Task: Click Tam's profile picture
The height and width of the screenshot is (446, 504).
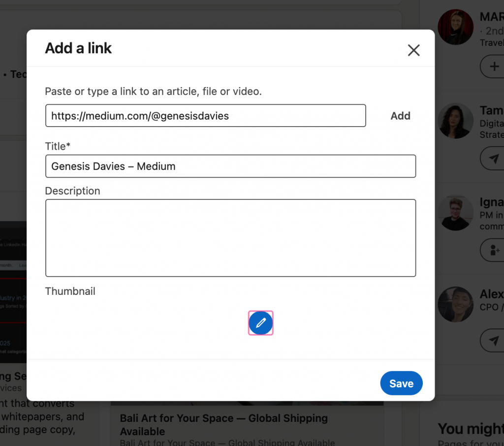Action: point(455,121)
